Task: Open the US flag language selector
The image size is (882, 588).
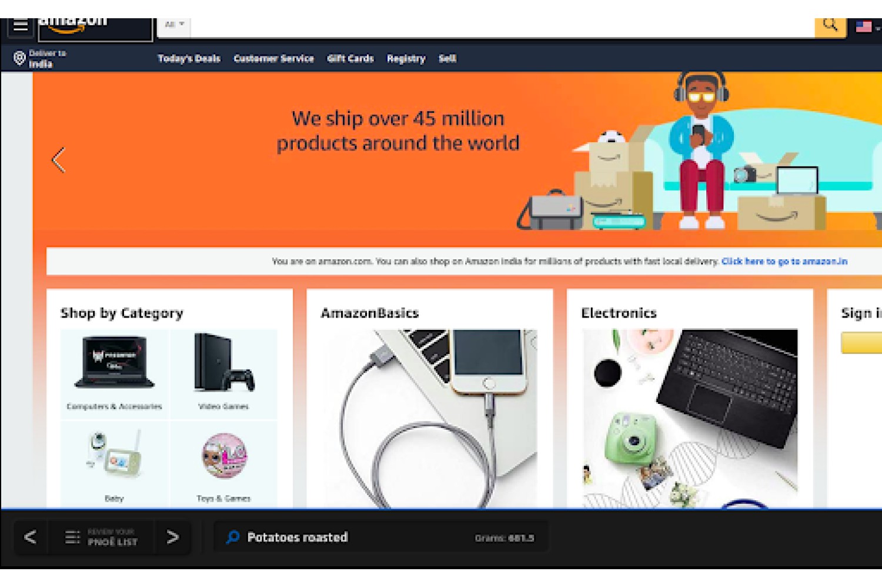Action: click(866, 27)
